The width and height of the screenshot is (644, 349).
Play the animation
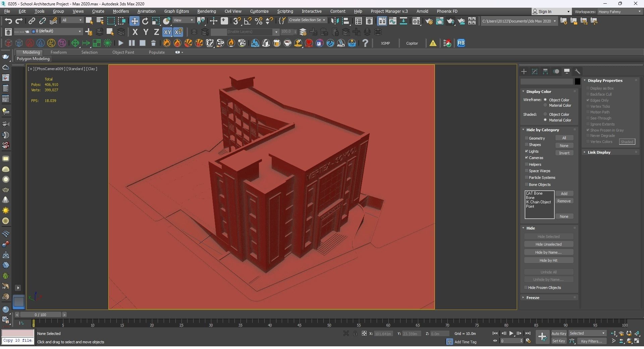click(x=511, y=333)
